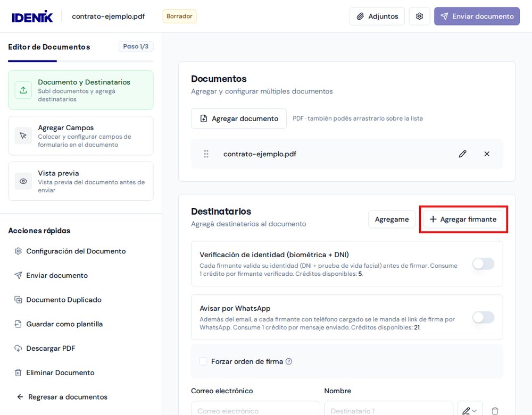532x415 pixels.
Task: Focus the Destinatario 1 name field
Action: [389, 408]
